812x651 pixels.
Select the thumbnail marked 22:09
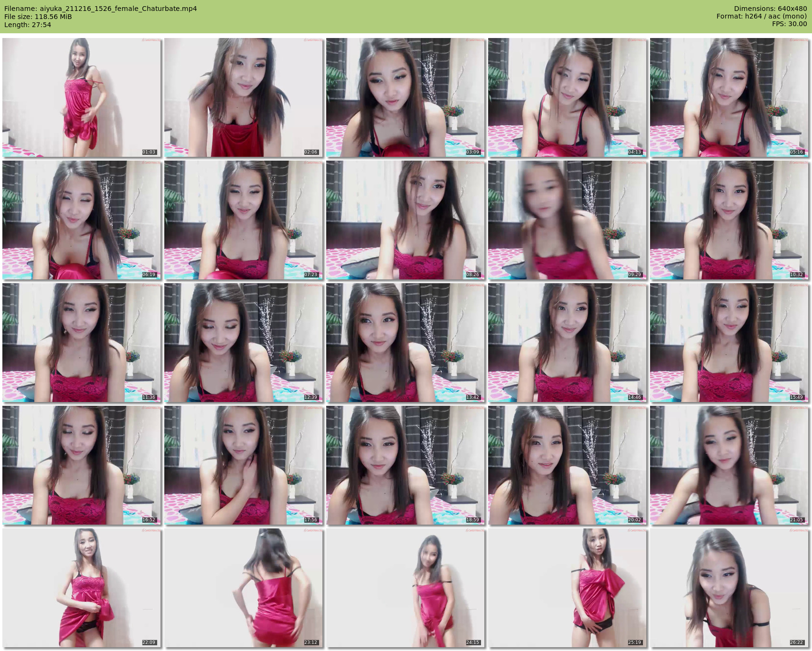click(x=82, y=588)
